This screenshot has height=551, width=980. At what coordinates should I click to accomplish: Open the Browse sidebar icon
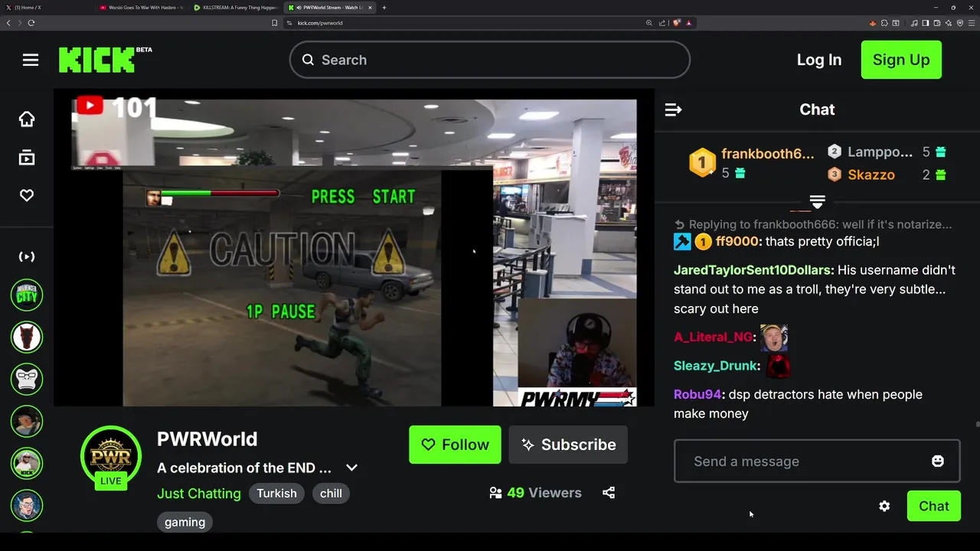pos(27,158)
